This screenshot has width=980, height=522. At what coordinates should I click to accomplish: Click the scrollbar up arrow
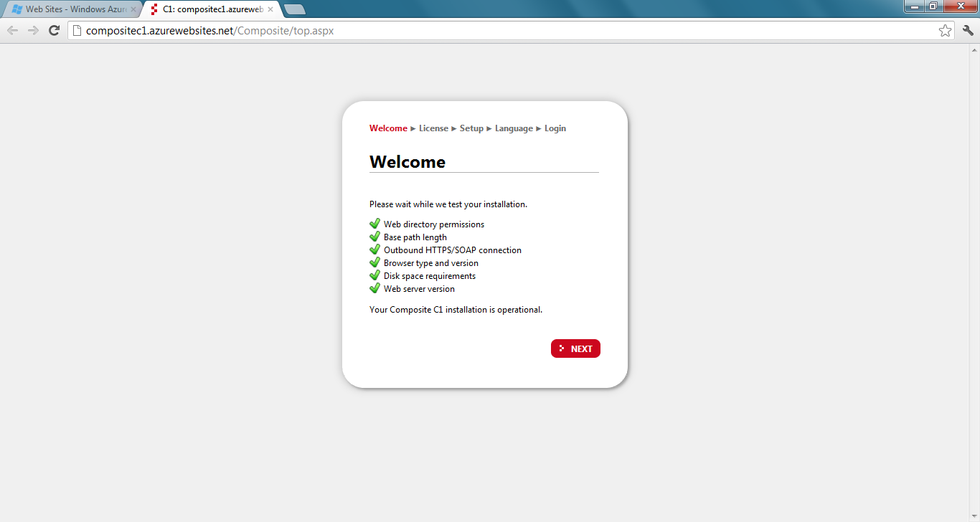[x=974, y=50]
